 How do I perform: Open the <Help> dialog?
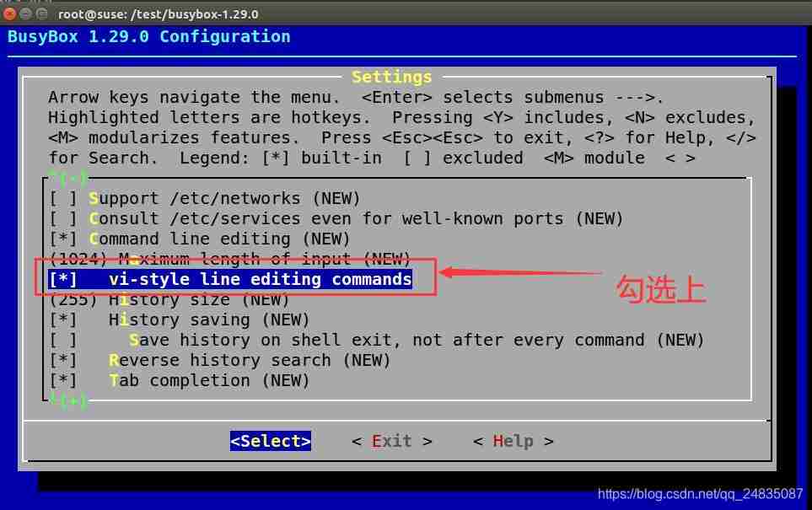pos(513,440)
